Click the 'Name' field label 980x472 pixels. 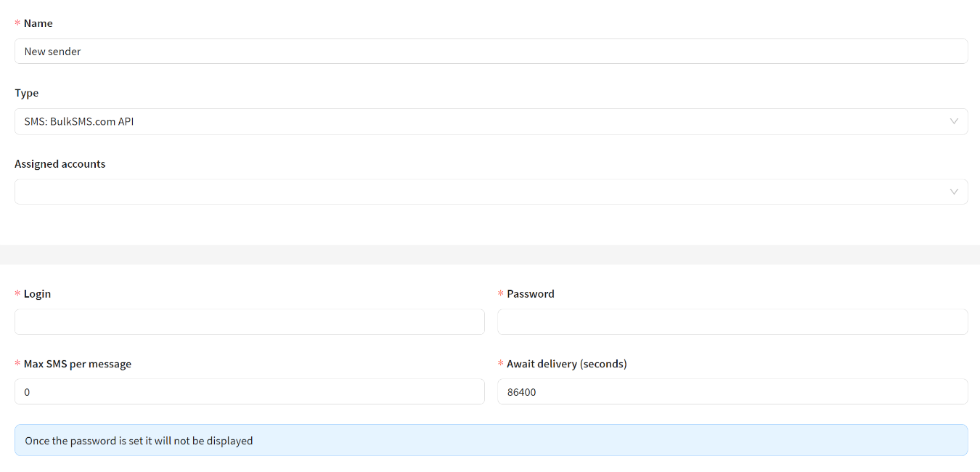pos(38,23)
